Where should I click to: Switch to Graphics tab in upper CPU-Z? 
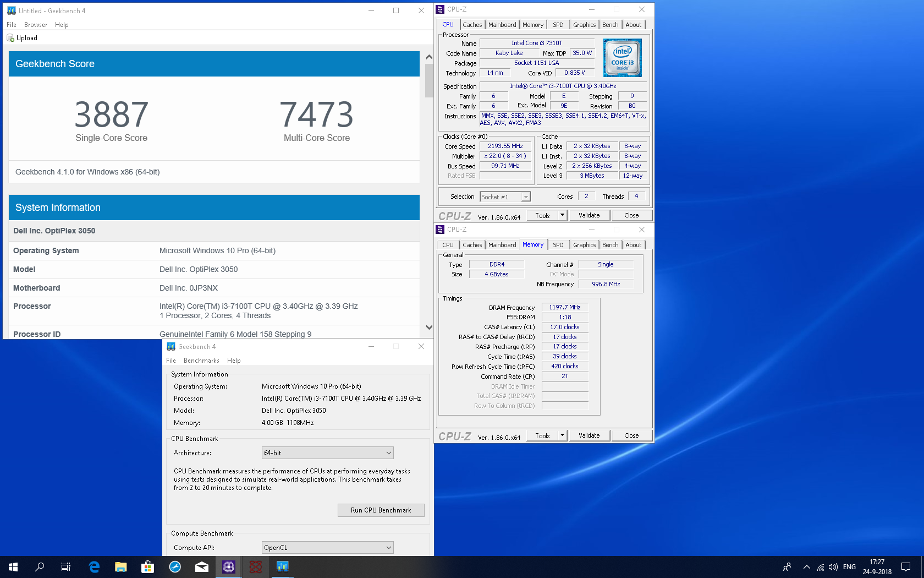pyautogui.click(x=584, y=25)
